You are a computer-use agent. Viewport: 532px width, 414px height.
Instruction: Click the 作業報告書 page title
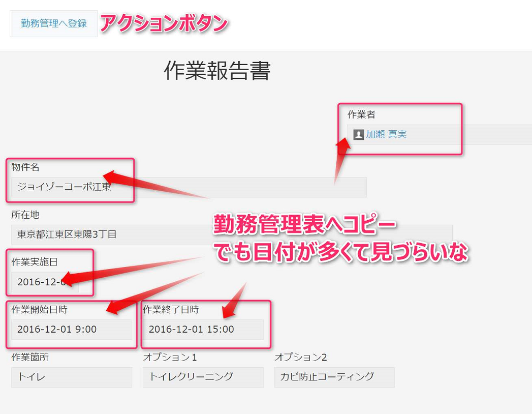click(x=217, y=71)
